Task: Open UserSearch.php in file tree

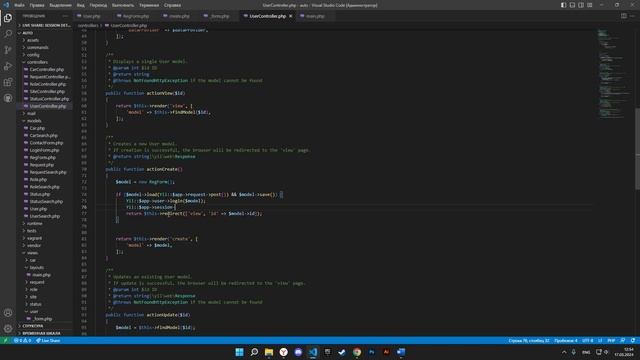Action: [x=44, y=216]
